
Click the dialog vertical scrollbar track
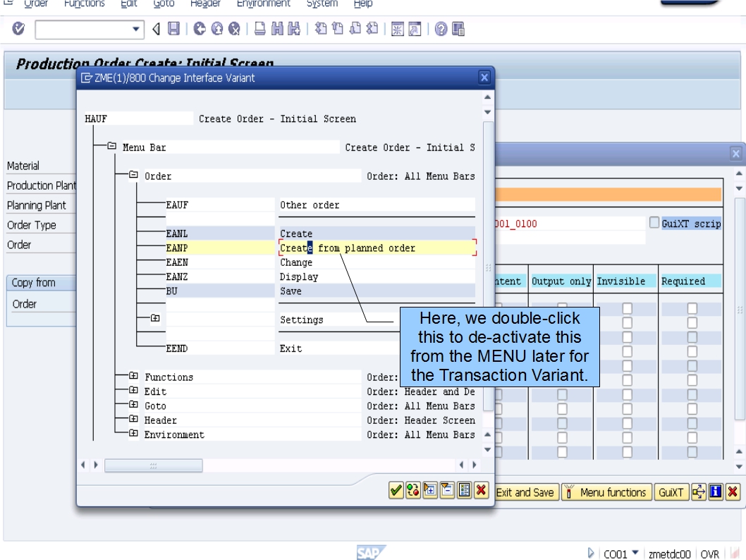tap(488, 267)
